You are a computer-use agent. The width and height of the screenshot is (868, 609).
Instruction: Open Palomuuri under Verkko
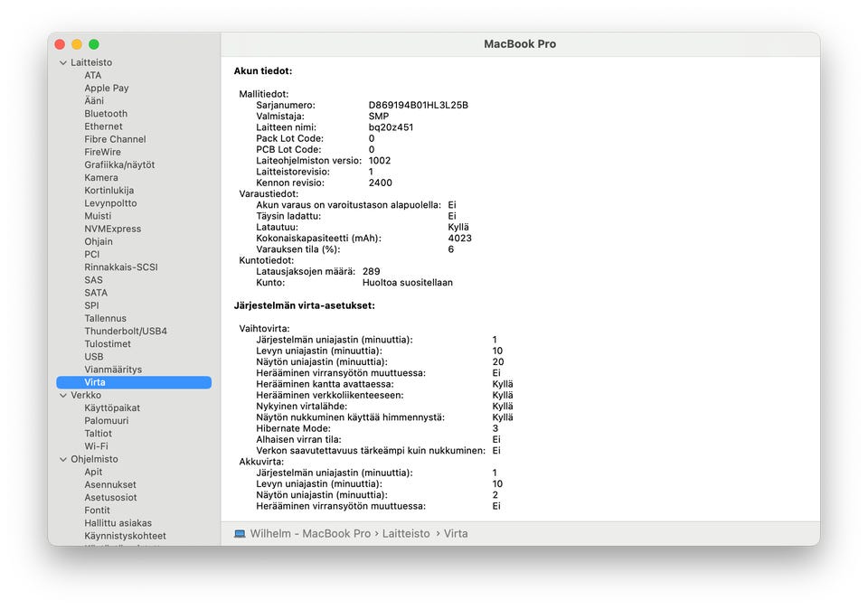pyautogui.click(x=107, y=420)
